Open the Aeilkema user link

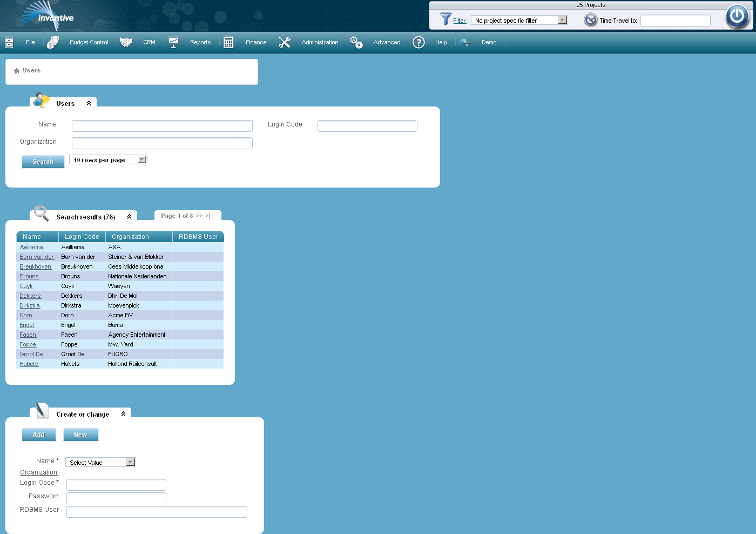click(31, 247)
